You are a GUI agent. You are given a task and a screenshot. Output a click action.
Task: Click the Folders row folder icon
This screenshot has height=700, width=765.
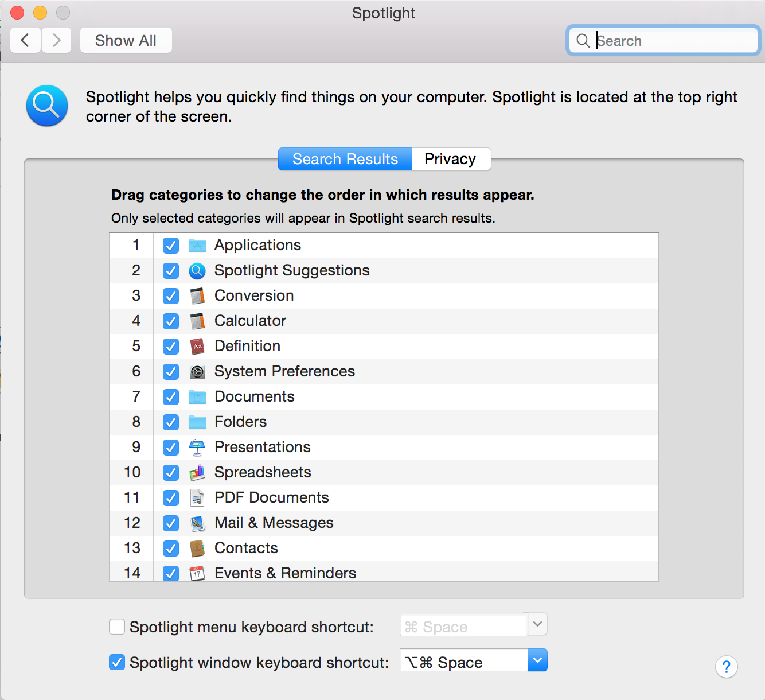pyautogui.click(x=197, y=422)
